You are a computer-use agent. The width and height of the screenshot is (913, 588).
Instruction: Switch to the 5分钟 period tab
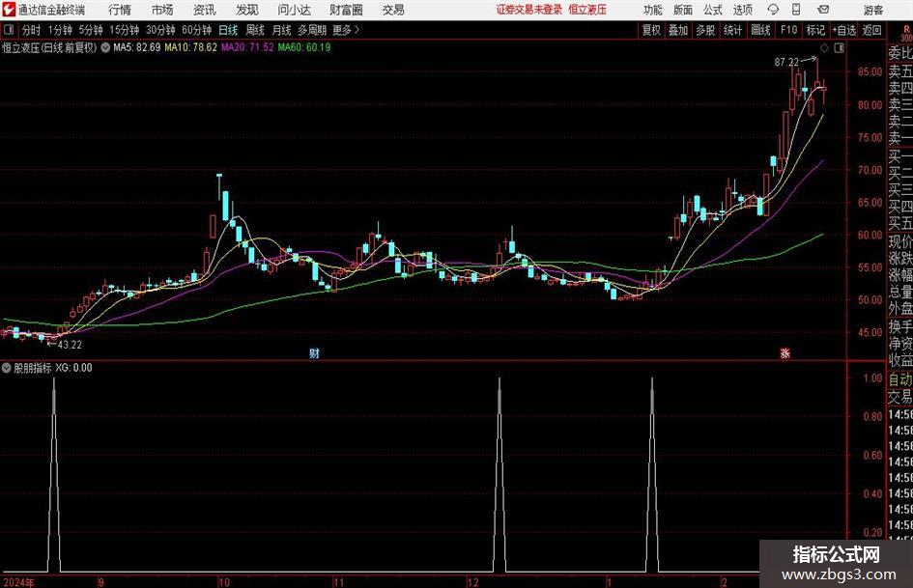(x=90, y=30)
